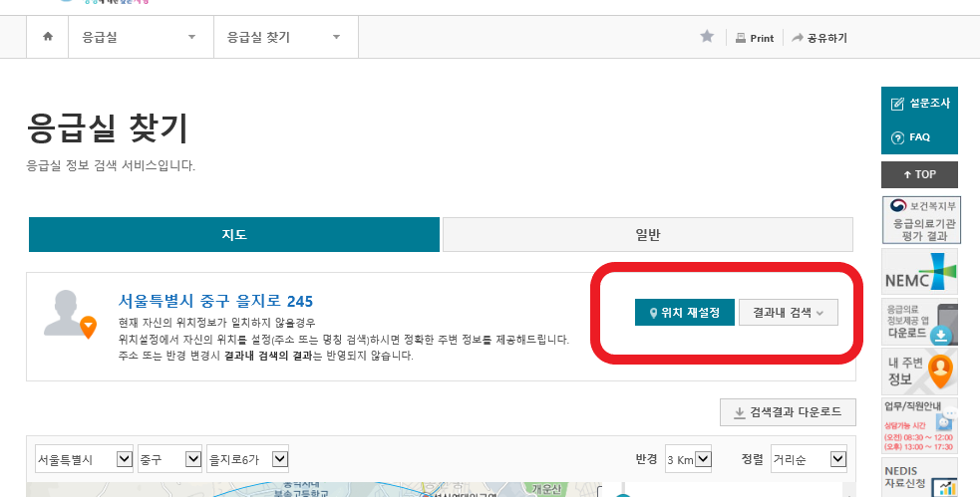Open the FAQ link in sidebar
The image size is (980, 497).
[910, 137]
